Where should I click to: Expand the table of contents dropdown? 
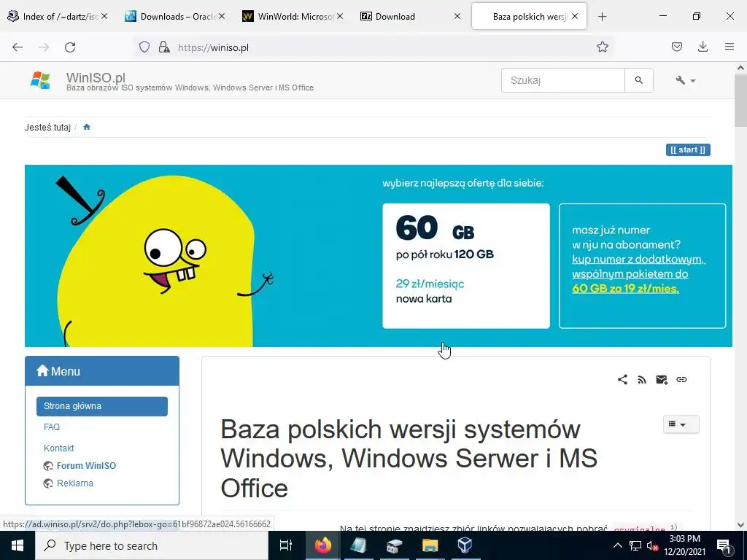(681, 424)
